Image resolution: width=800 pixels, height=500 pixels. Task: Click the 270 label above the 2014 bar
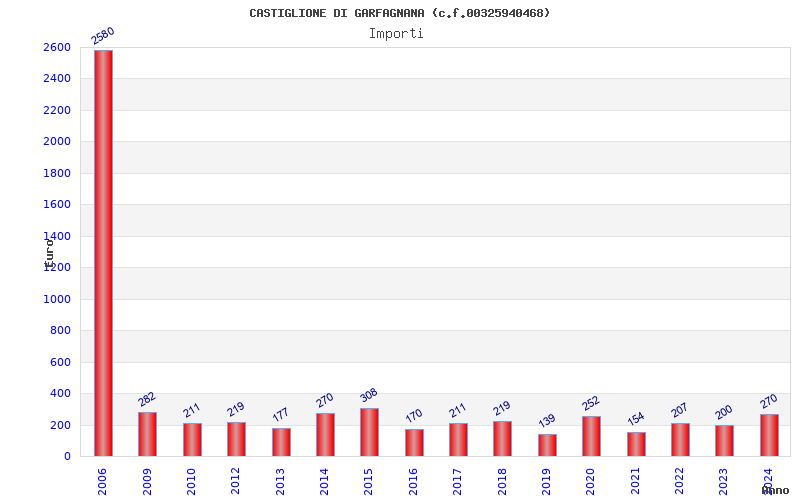pos(324,400)
